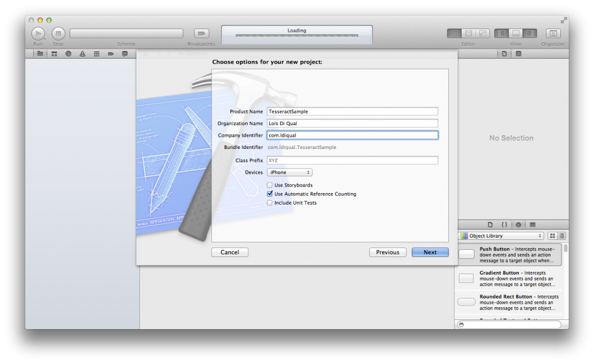
Task: Select the Version editor button
Action: pyautogui.click(x=483, y=34)
